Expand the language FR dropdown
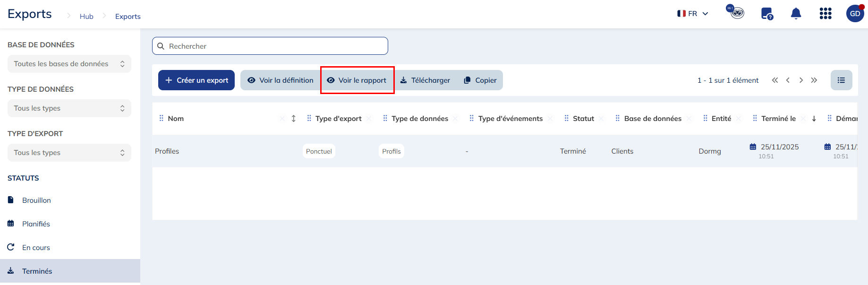The height and width of the screenshot is (285, 868). (x=693, y=14)
